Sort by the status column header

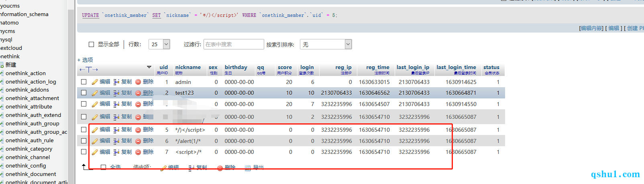(x=491, y=67)
